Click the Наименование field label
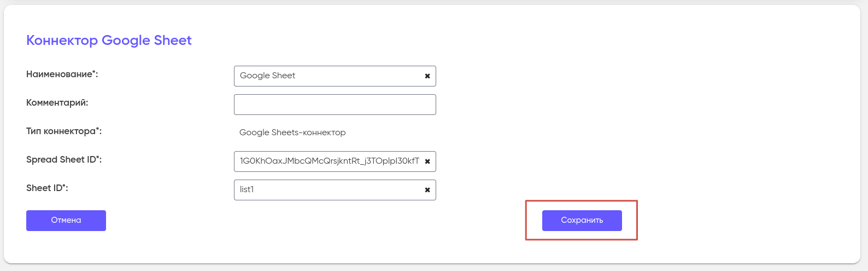 (x=59, y=74)
